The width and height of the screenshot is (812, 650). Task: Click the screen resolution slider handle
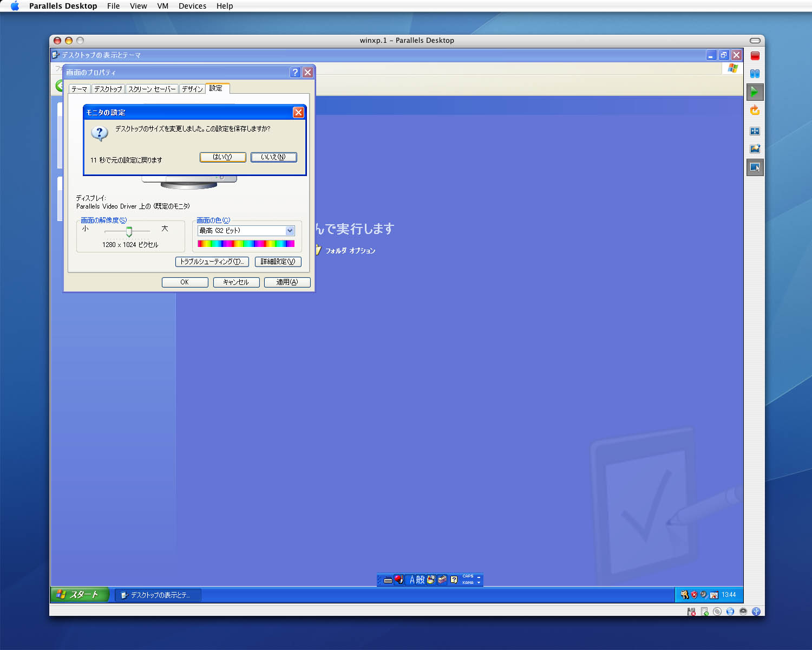pyautogui.click(x=129, y=232)
